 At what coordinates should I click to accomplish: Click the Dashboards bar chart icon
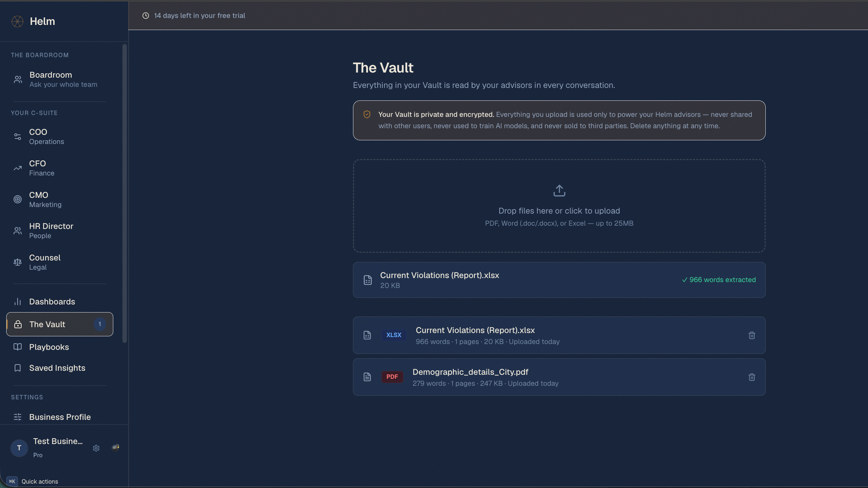coord(18,302)
